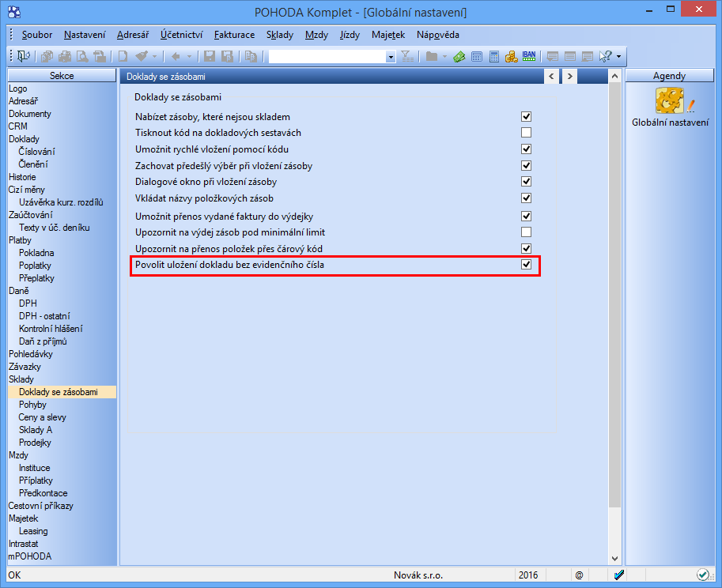Open calculator icon beside the green banknote
This screenshot has width=722, height=588.
tap(477, 57)
